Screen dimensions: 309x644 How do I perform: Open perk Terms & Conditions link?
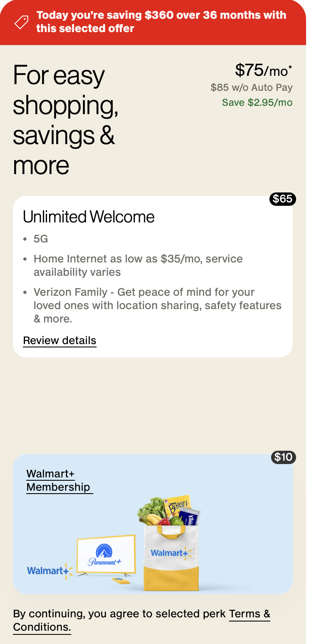coord(142,620)
